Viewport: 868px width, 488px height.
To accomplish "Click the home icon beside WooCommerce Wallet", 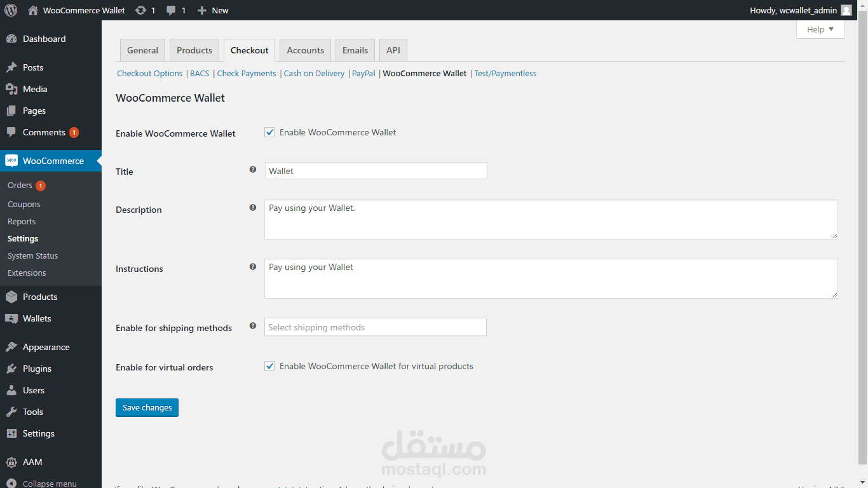I will 33,10.
